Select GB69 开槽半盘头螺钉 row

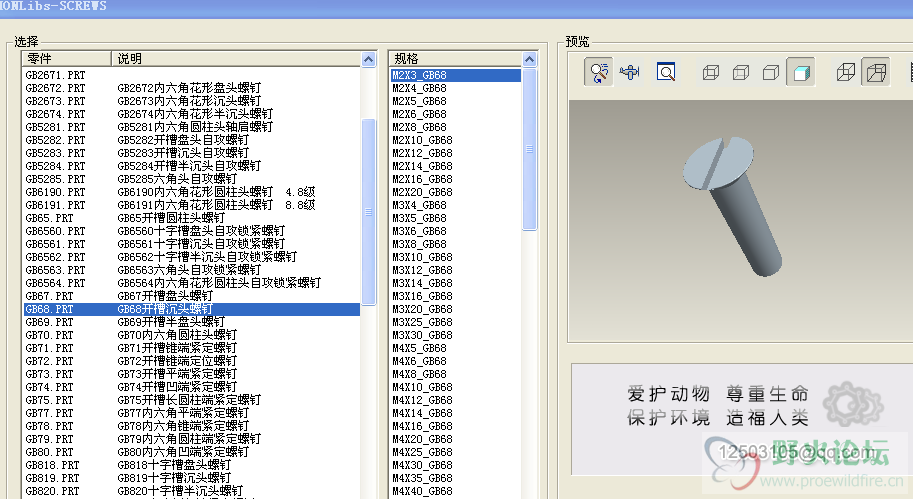point(192,322)
